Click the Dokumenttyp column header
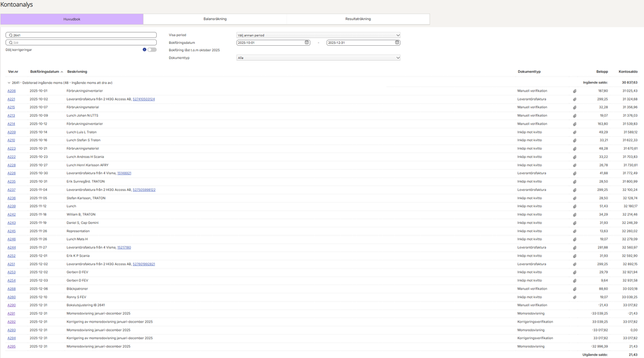The width and height of the screenshot is (644, 358). tap(529, 72)
